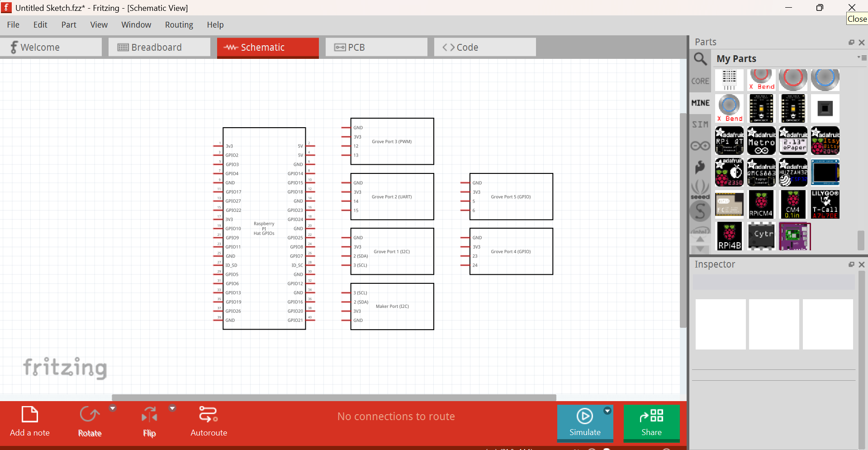Switch to the Welcome tab

click(x=51, y=48)
